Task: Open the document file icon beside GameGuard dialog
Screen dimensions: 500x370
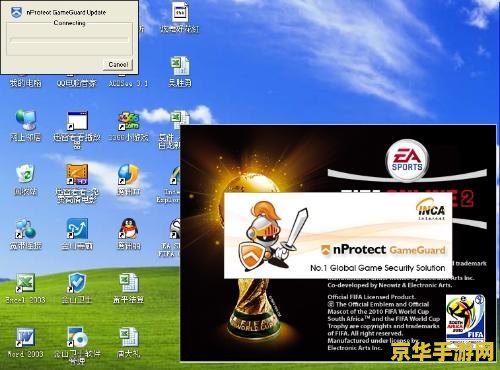Action: click(x=180, y=12)
